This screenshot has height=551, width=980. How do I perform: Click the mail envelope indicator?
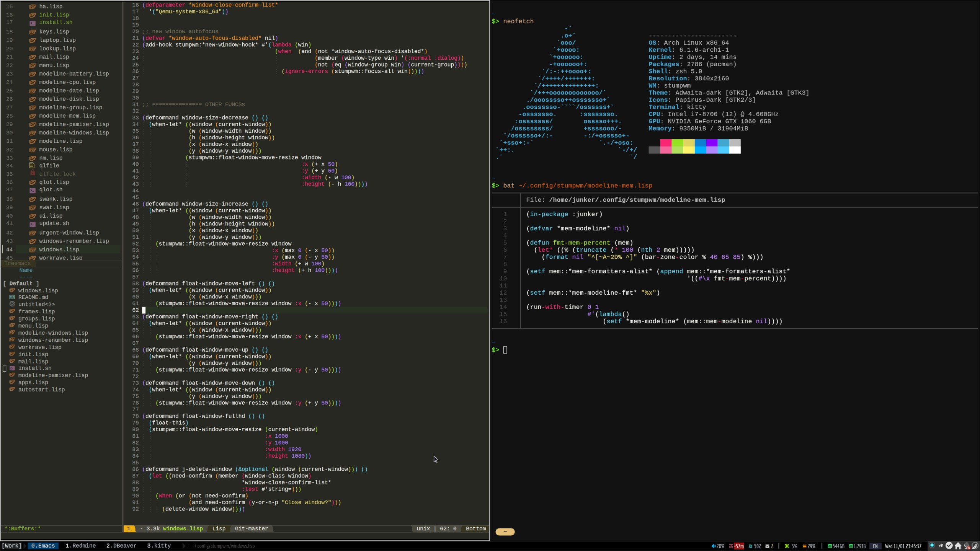[767, 546]
